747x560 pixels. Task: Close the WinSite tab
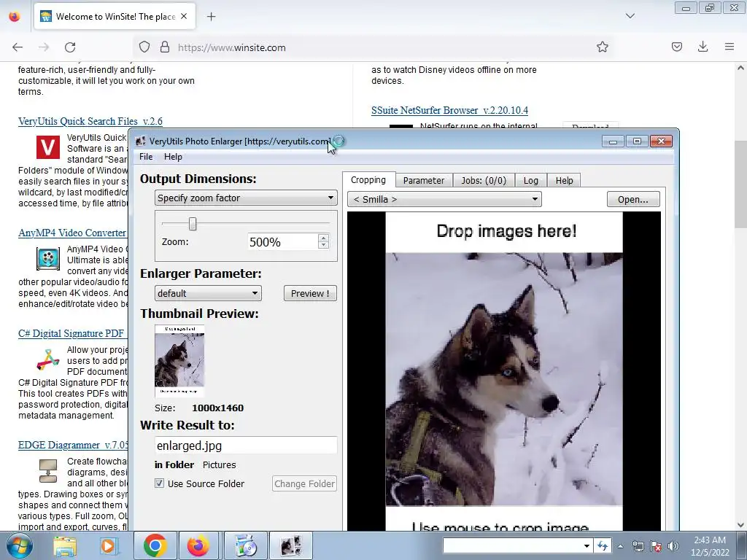pyautogui.click(x=184, y=16)
